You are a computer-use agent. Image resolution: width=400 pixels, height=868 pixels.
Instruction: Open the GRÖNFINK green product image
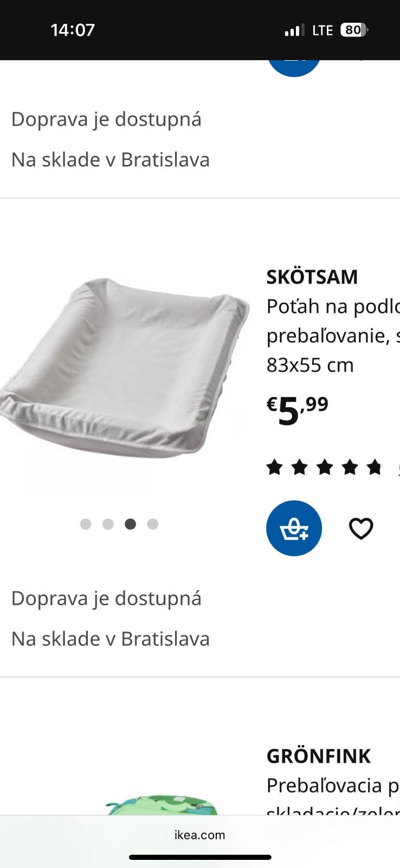(162, 805)
